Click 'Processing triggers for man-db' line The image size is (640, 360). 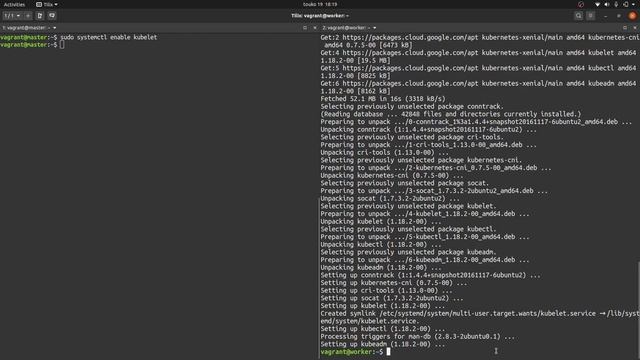point(418,336)
